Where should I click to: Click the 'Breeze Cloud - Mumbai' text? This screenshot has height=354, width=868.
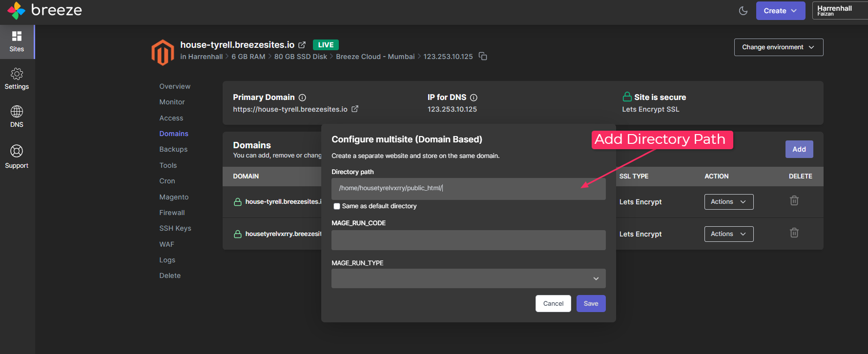click(375, 57)
